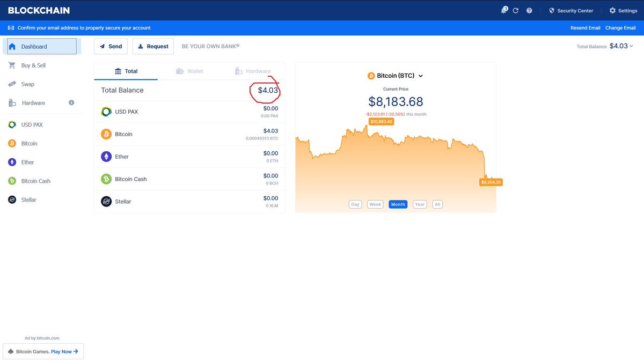Click the envelope icon in email banner
644x362 pixels.
pos(11,28)
